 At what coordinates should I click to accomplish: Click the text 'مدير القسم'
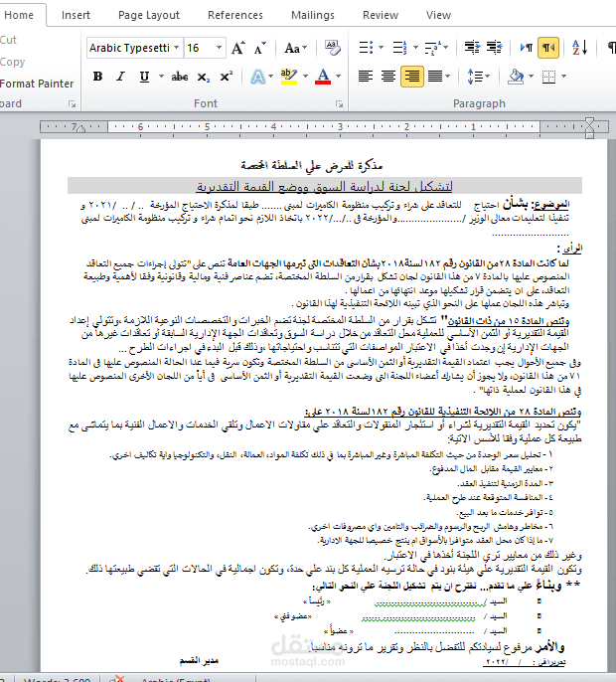(199, 661)
